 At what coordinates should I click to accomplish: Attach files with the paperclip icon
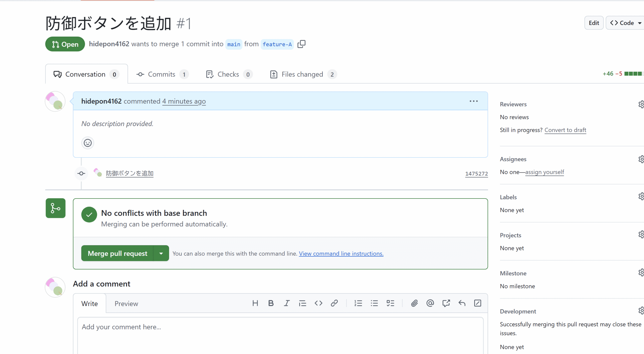click(x=414, y=303)
